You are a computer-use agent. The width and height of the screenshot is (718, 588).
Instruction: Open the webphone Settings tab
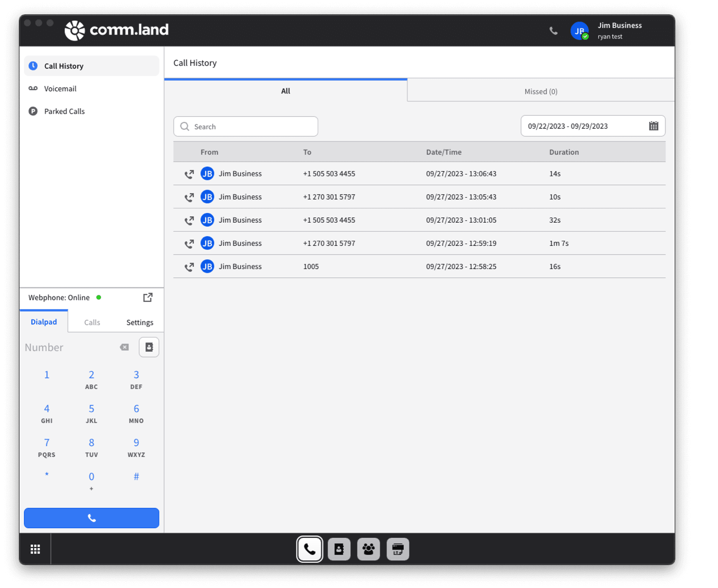click(140, 322)
